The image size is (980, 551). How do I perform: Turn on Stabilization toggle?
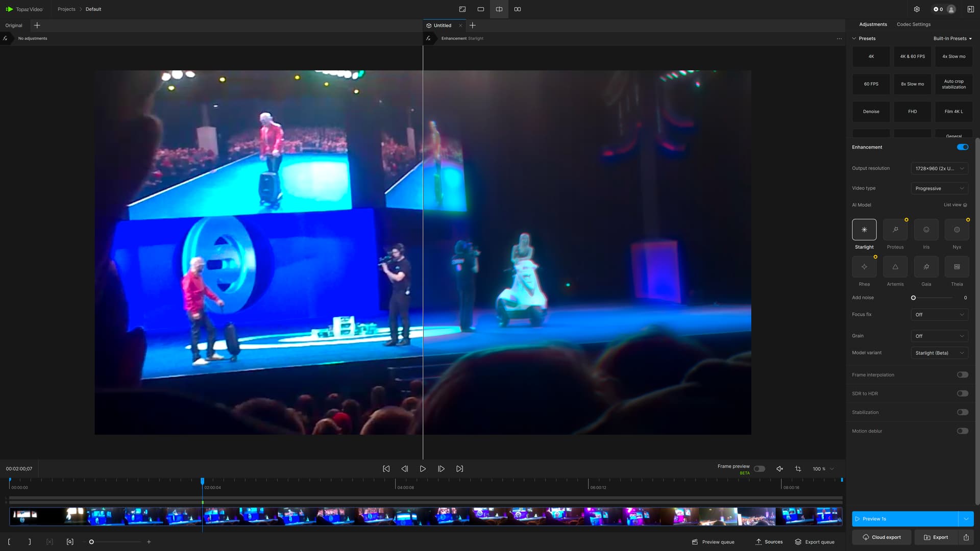coord(962,412)
